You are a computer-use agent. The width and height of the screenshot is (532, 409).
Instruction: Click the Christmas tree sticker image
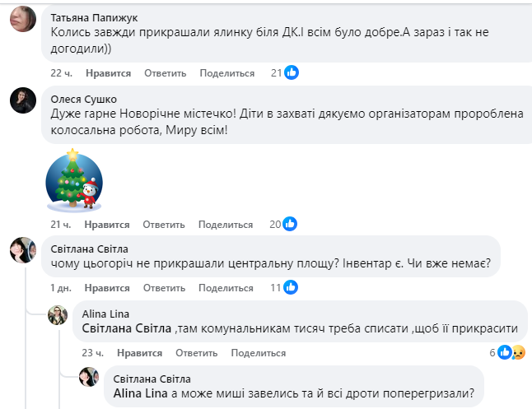[x=74, y=180]
